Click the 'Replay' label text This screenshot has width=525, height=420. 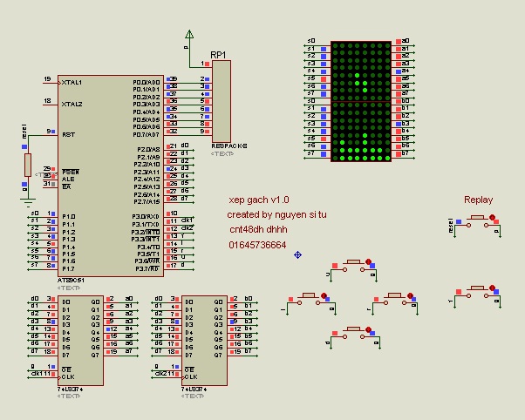(x=478, y=200)
